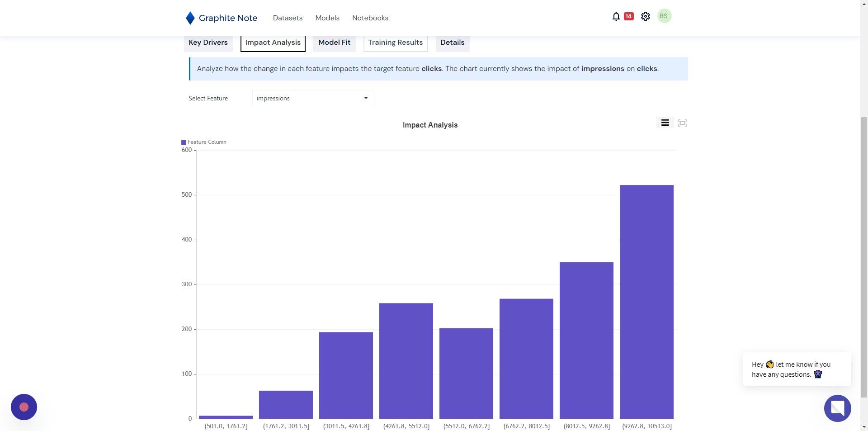Open the Details tab
Image resolution: width=868 pixels, height=431 pixels.
pos(453,43)
